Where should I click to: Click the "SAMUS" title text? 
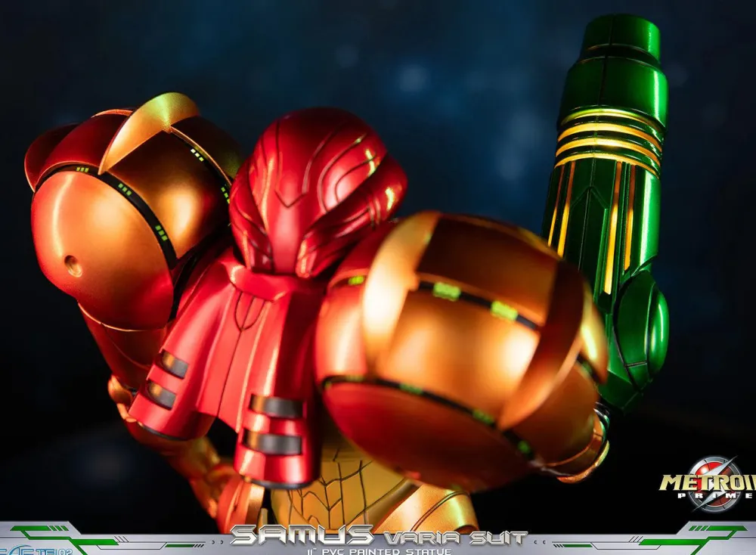pos(302,535)
